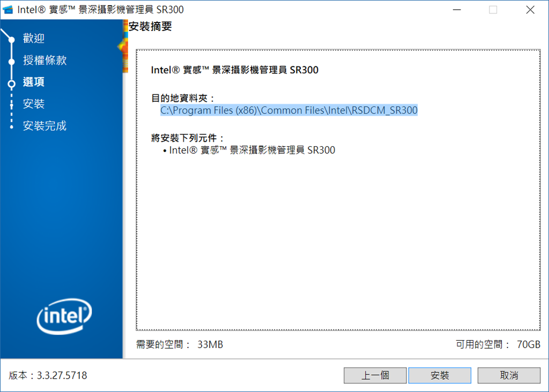Click the 需要的空間 33MB label

tap(179, 344)
